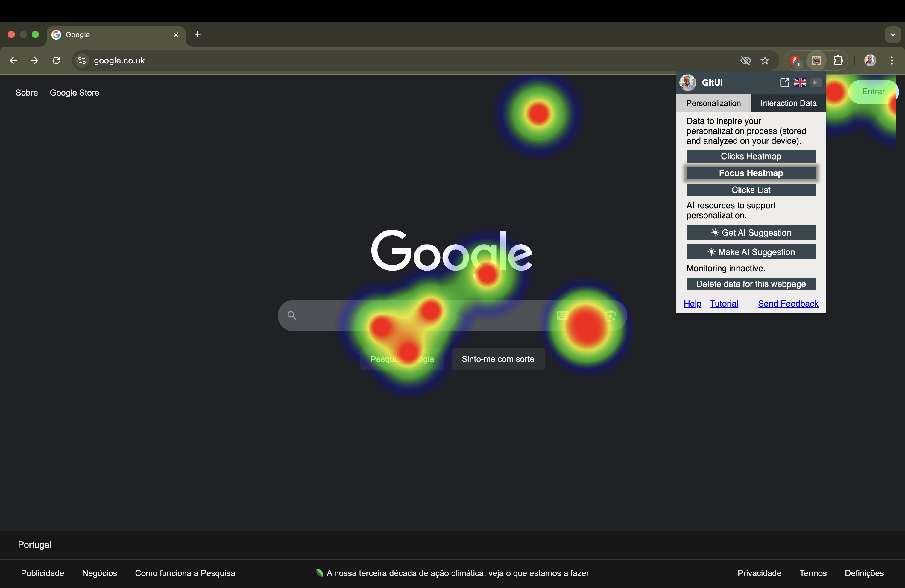Open the Chrome three-dot menu
Image resolution: width=905 pixels, height=588 pixels.
(892, 60)
